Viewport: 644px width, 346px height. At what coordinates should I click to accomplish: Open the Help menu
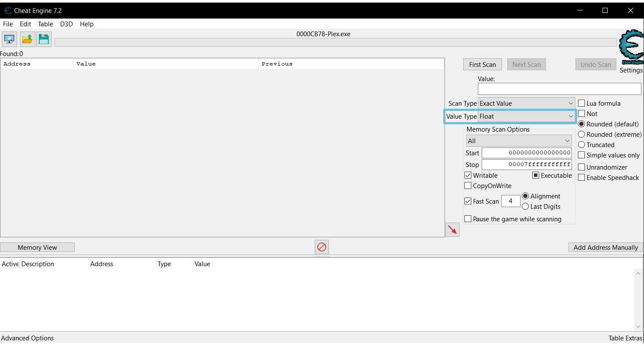(x=87, y=24)
